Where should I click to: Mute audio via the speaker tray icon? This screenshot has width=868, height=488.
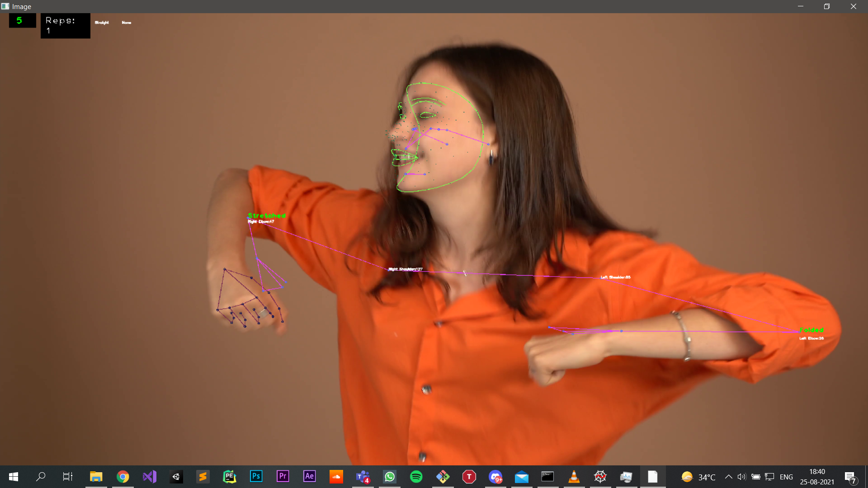click(742, 477)
